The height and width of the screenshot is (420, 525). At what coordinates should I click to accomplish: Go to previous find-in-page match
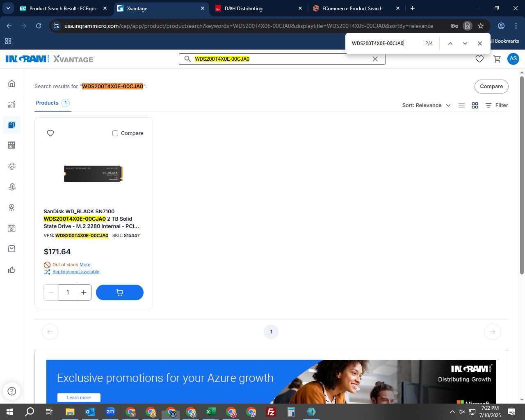(450, 43)
